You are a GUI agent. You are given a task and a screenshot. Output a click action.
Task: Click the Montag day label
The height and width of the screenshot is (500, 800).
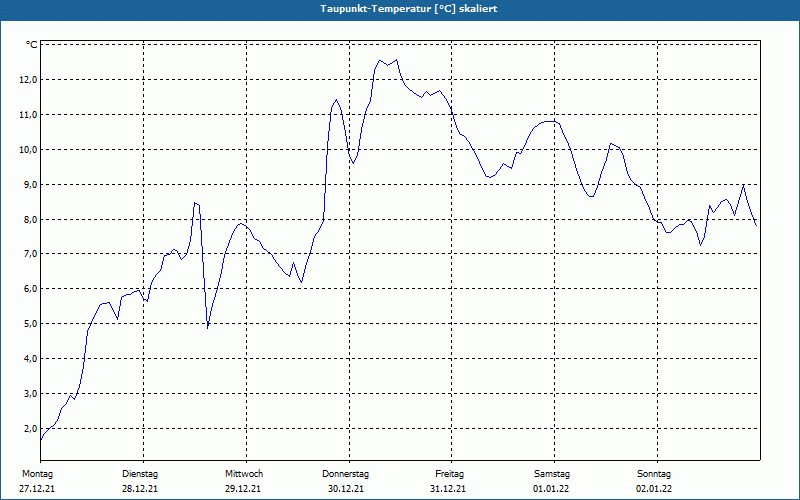pyautogui.click(x=37, y=474)
